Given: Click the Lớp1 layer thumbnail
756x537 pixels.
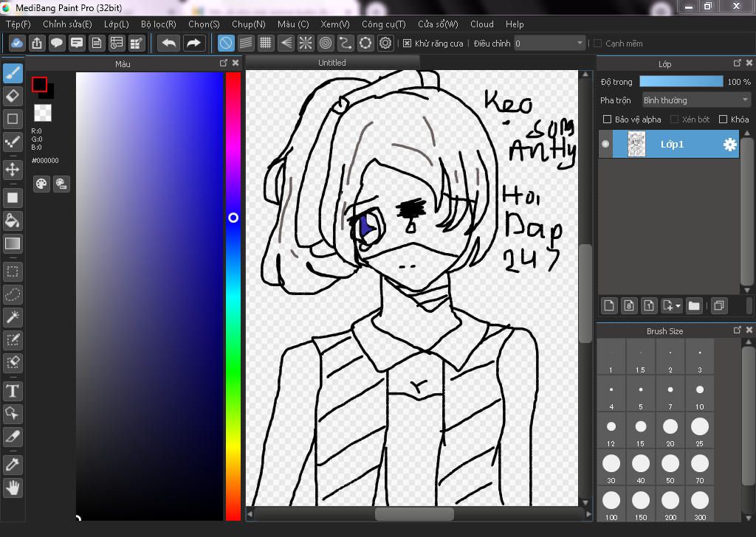Looking at the screenshot, I should [636, 145].
